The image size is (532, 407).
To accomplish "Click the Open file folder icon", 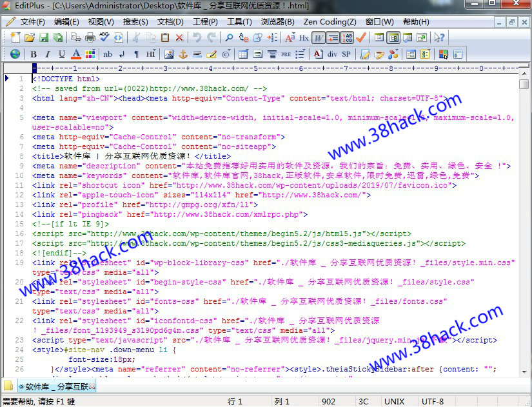I will [30, 37].
